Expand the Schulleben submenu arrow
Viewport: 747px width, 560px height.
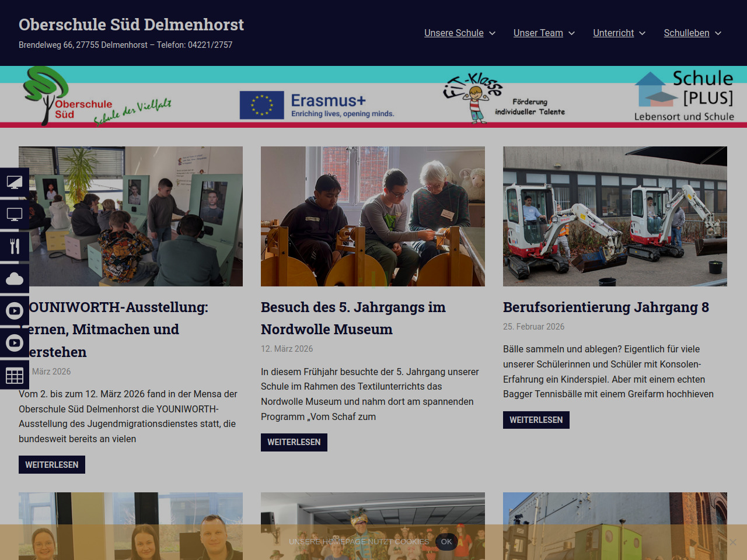pyautogui.click(x=718, y=33)
